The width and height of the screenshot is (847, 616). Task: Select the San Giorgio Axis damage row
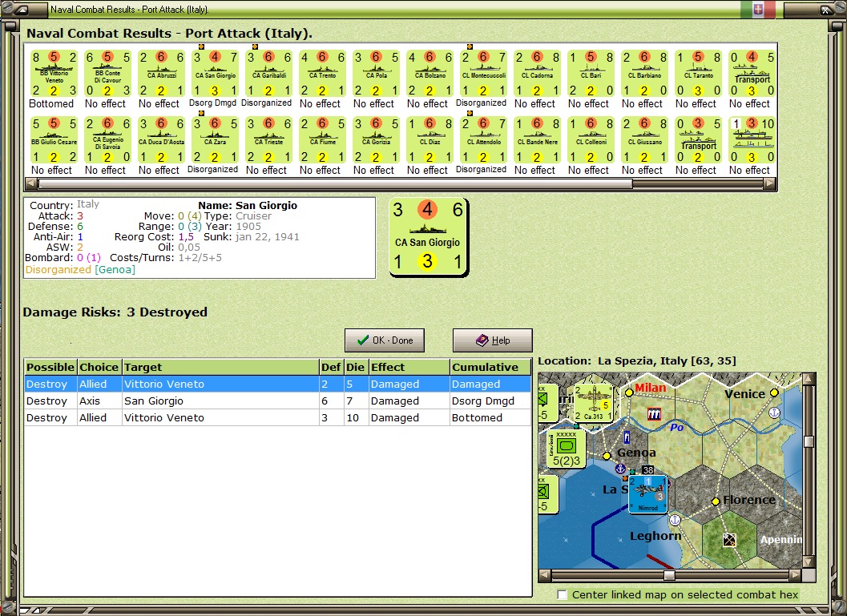tap(277, 401)
